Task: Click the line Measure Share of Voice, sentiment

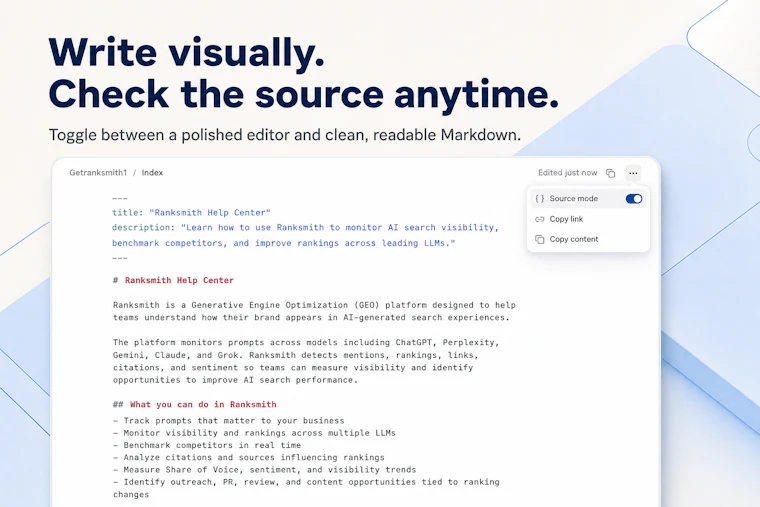Action: pos(265,470)
